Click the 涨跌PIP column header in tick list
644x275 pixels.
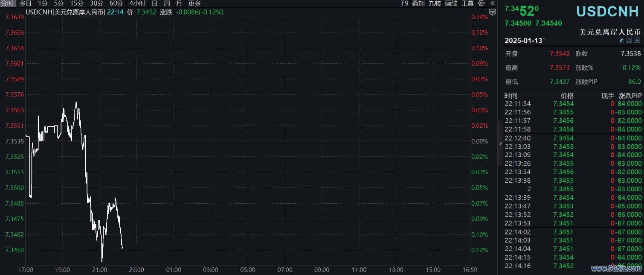(630, 96)
